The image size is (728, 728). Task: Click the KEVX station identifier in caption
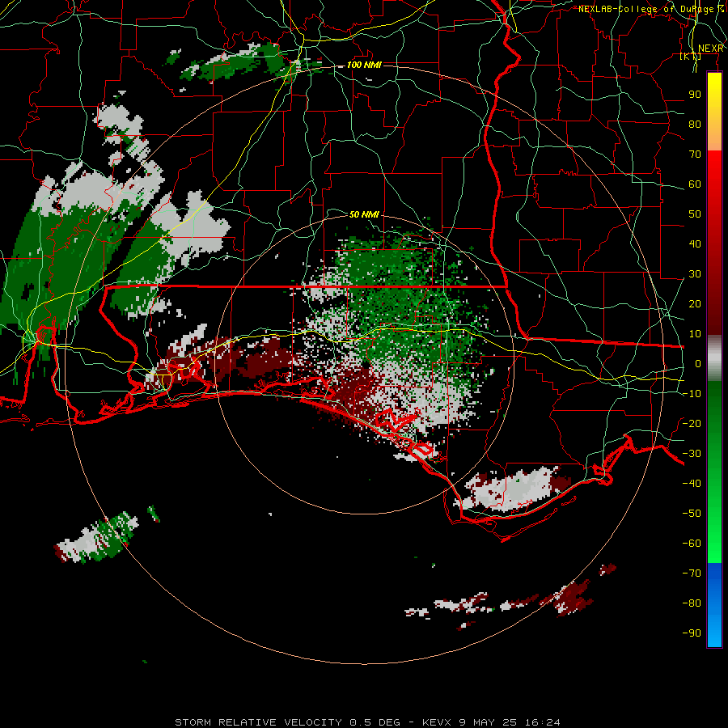coord(437,722)
